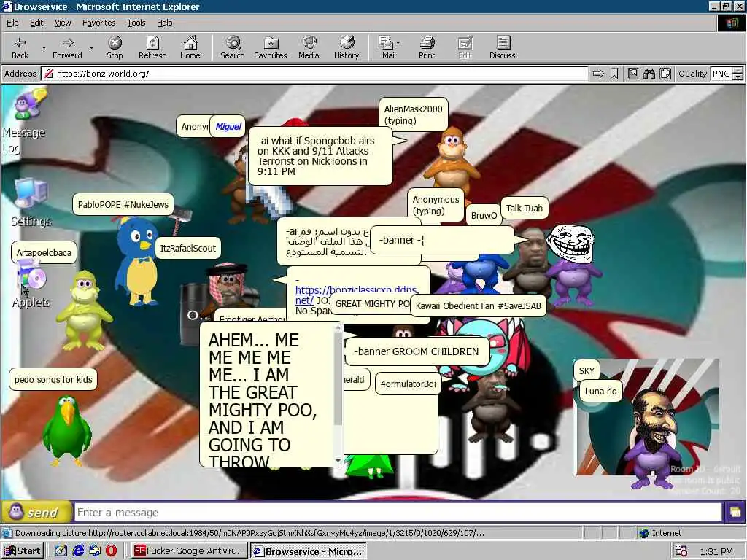The width and height of the screenshot is (747, 560).
Task: Click the speech bubble scrollbar down arrow
Action: tap(338, 461)
